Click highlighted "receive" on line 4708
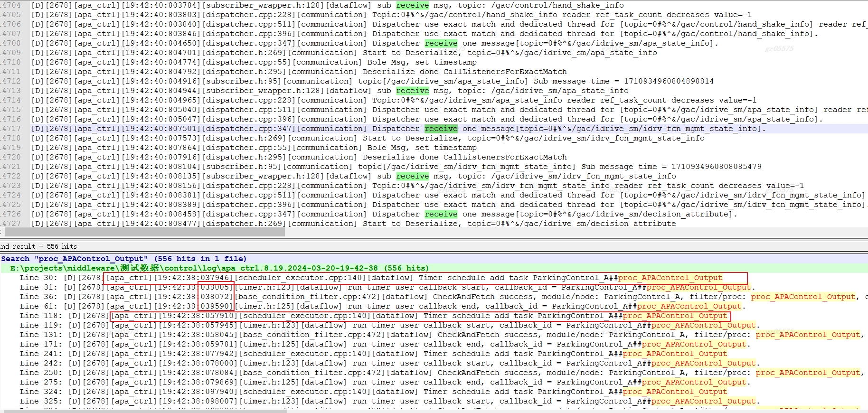The height and width of the screenshot is (413, 868). [441, 43]
